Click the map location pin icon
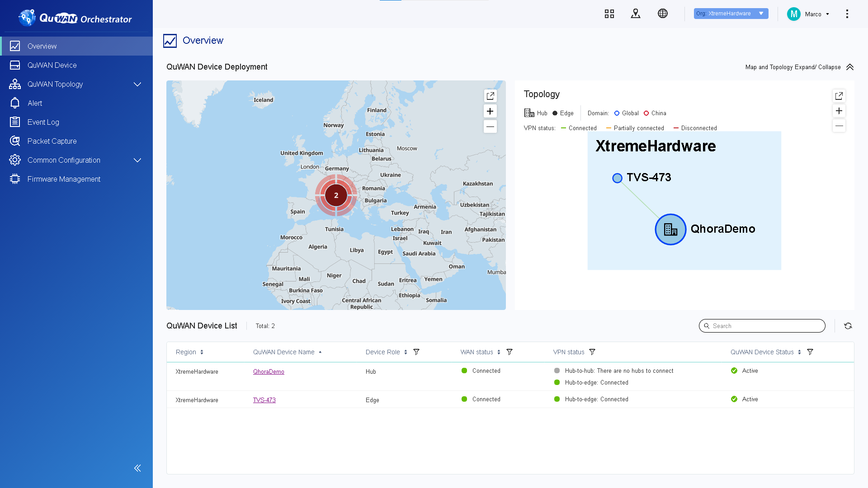Screen dimensions: 868x488 pyautogui.click(x=635, y=14)
